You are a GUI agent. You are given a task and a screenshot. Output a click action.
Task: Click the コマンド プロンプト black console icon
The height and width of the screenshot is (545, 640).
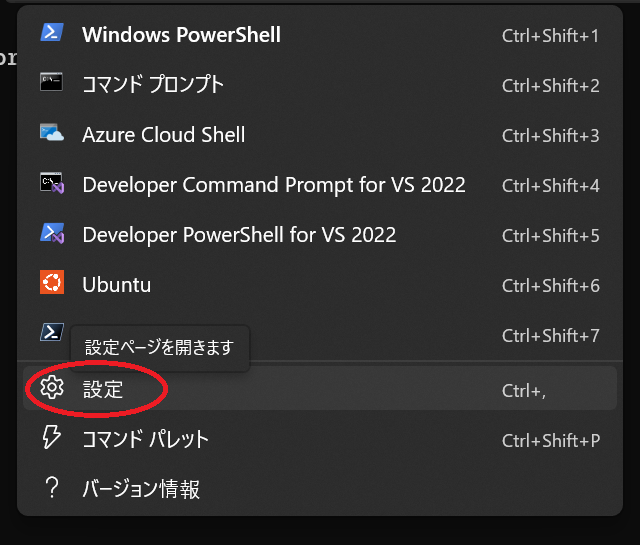[51, 82]
